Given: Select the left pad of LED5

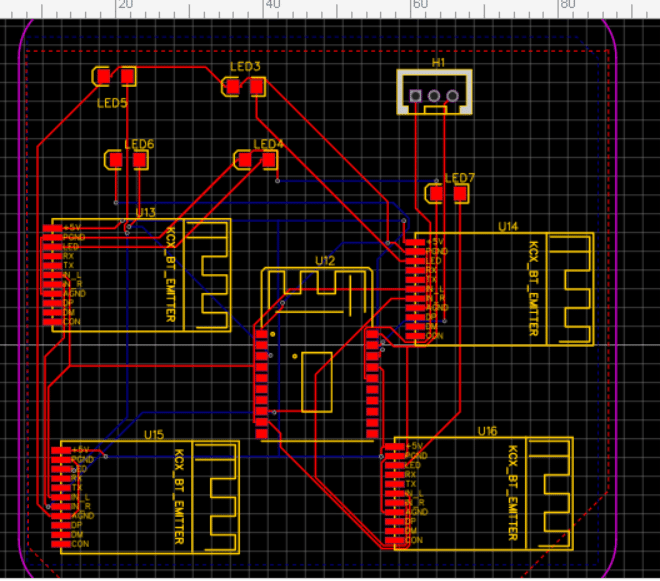Looking at the screenshot, I should pyautogui.click(x=102, y=76).
